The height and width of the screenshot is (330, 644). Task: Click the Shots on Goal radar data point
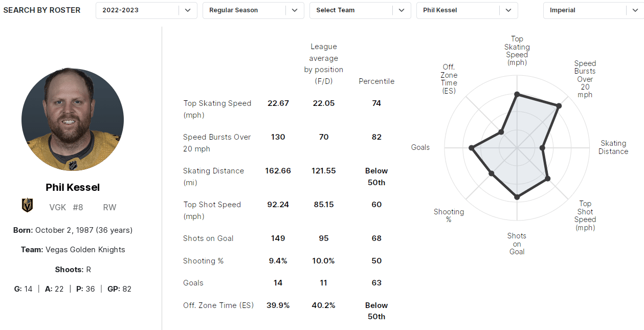[517, 196]
